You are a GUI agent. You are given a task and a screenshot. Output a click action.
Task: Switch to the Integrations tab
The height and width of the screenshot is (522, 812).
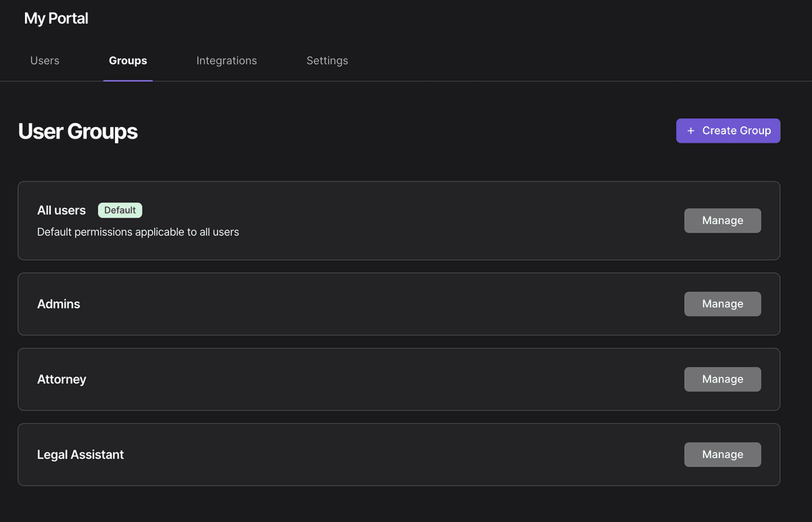227,61
